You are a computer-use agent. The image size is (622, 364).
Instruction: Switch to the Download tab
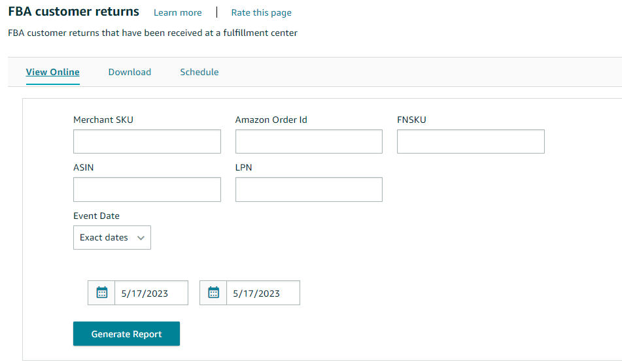(x=130, y=72)
